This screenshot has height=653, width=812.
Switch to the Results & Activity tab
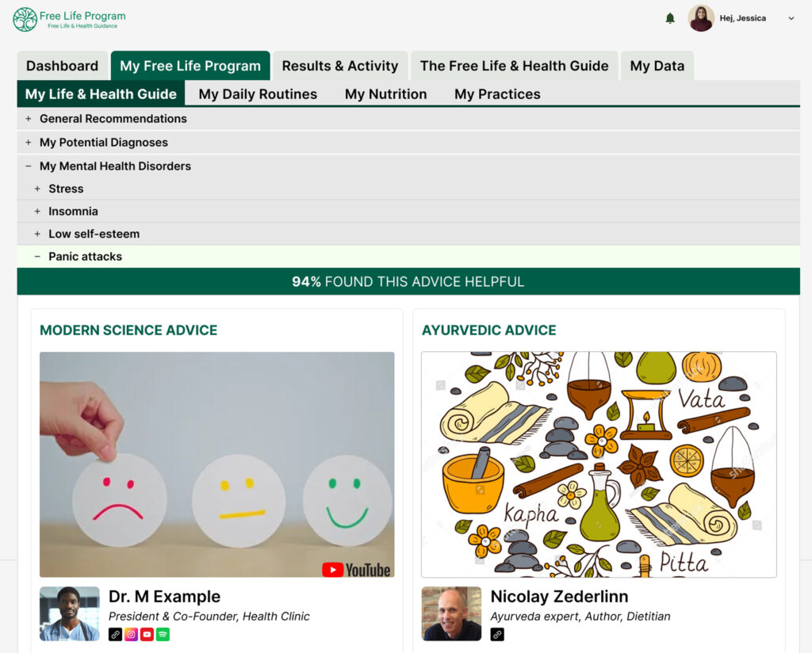tap(340, 66)
